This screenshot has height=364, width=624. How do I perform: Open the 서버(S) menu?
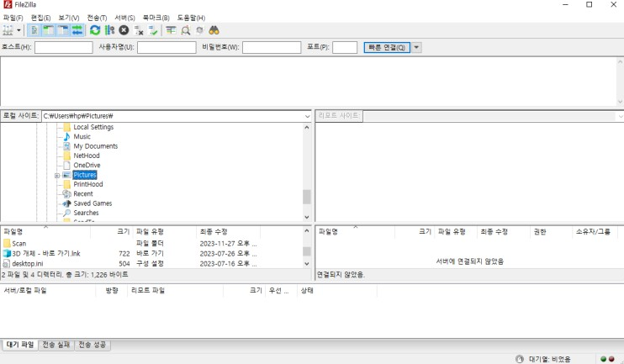click(x=124, y=18)
